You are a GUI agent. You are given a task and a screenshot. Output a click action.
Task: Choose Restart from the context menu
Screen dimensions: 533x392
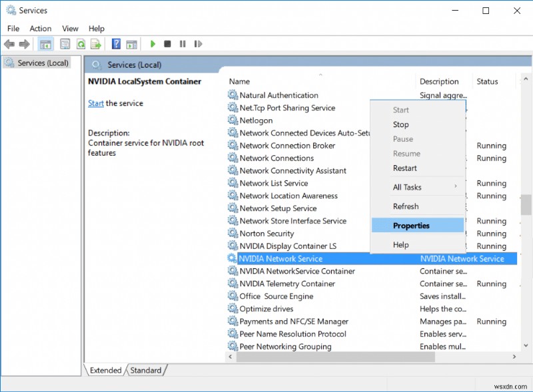tap(404, 168)
